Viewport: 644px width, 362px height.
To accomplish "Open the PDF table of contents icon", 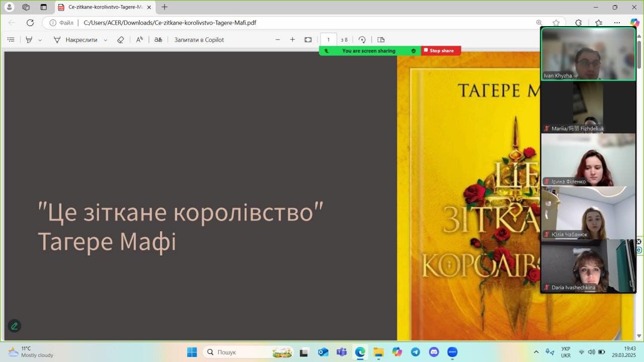I will pyautogui.click(x=11, y=40).
